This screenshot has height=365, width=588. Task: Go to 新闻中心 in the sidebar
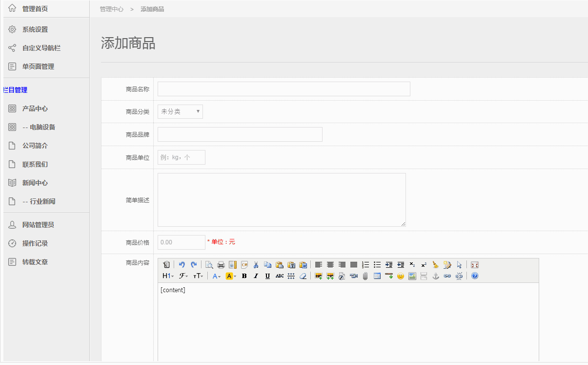35,183
